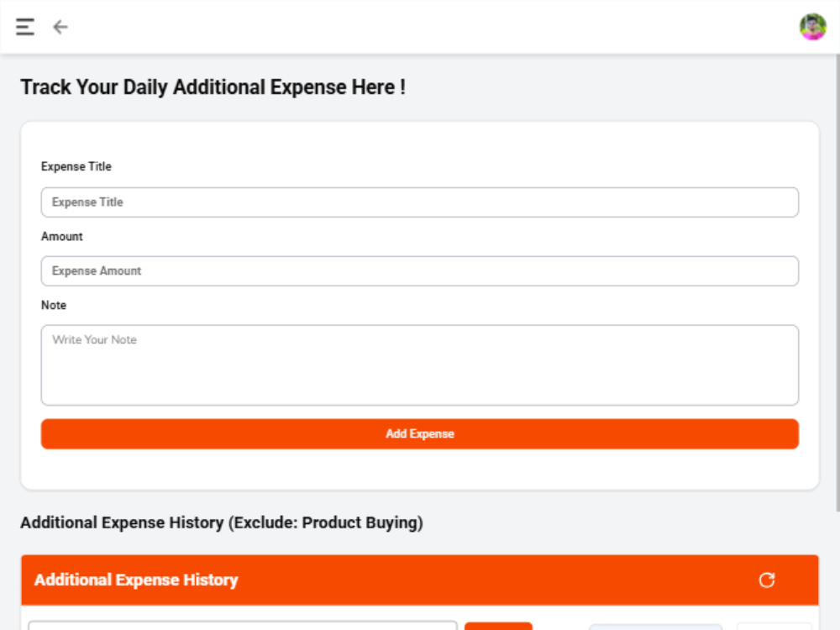Open the user profile avatar
Image resolution: width=840 pixels, height=630 pixels.
point(812,27)
